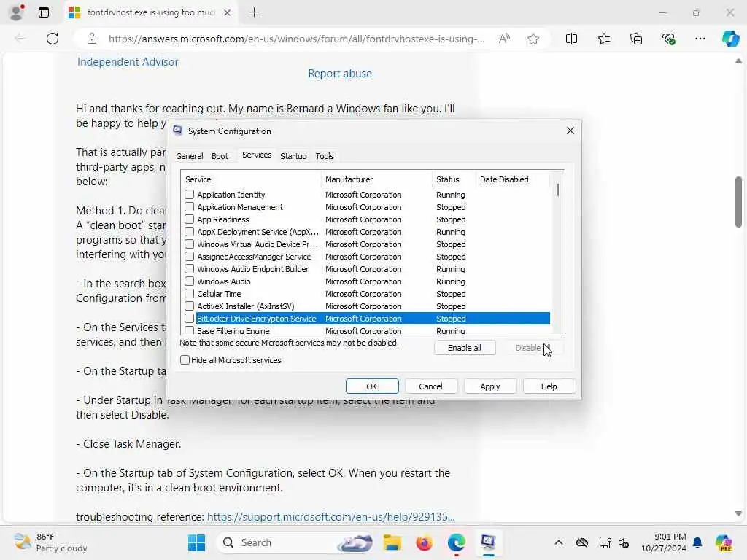Sort by Date Disabled column header

point(512,179)
